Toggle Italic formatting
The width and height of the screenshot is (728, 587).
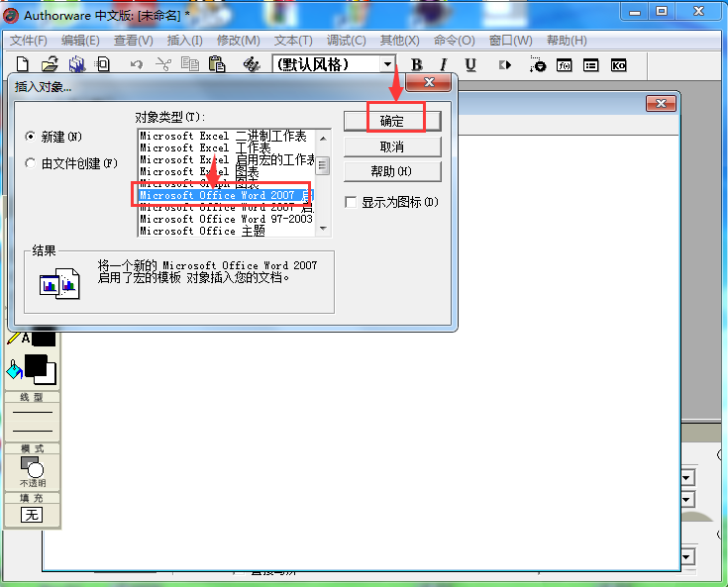click(444, 65)
